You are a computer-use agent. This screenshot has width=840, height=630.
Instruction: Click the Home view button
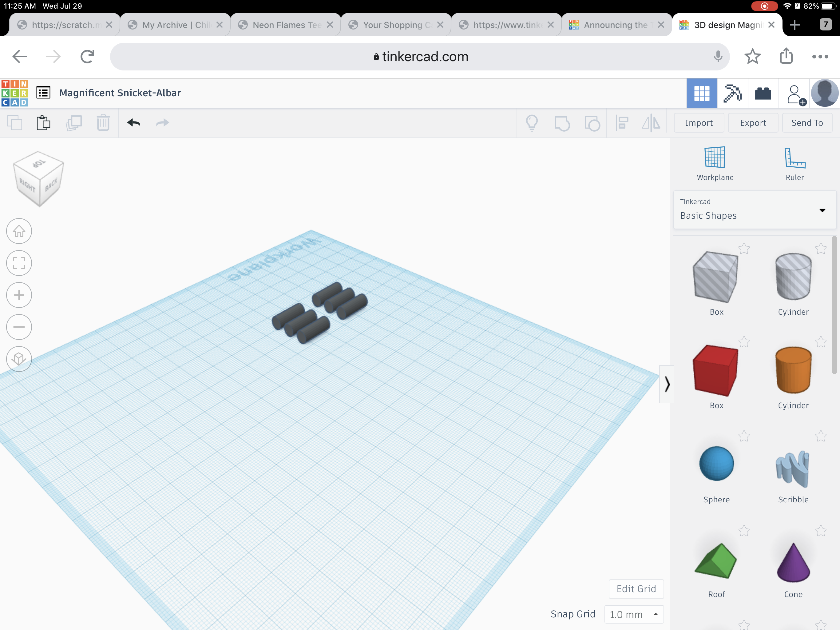tap(19, 231)
